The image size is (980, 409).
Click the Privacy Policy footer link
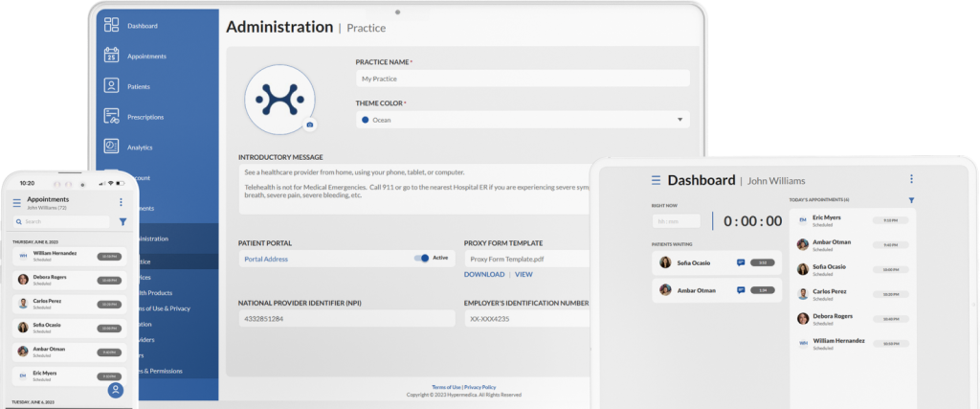click(x=479, y=387)
